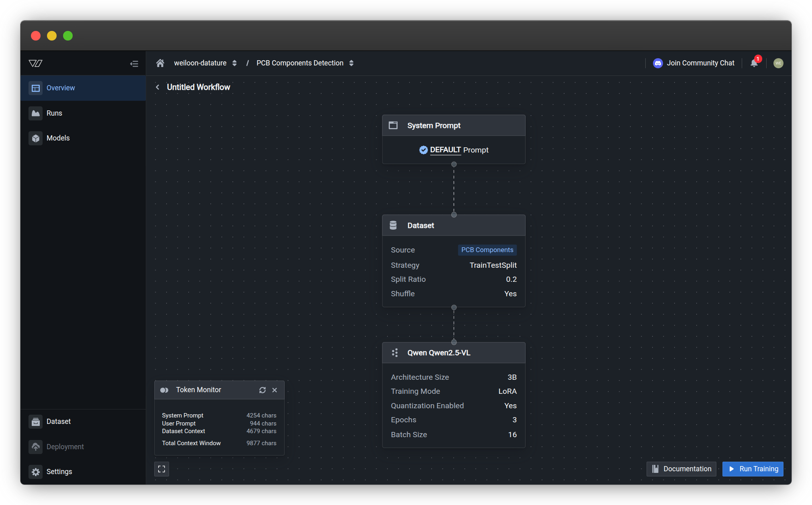Toggle the Token Monitor switch icon
812x505 pixels.
[164, 390]
